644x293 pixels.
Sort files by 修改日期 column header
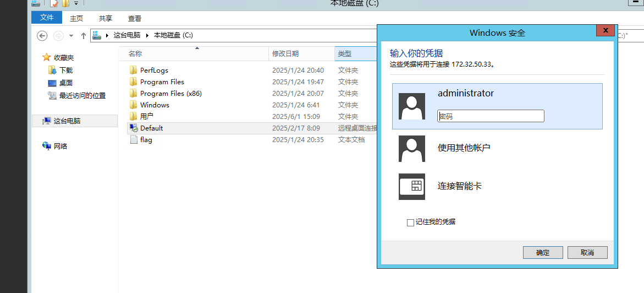(285, 53)
